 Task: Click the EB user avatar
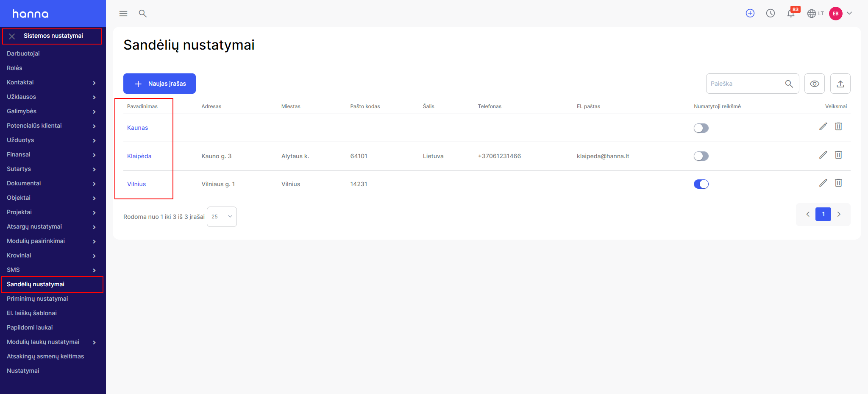pos(836,14)
